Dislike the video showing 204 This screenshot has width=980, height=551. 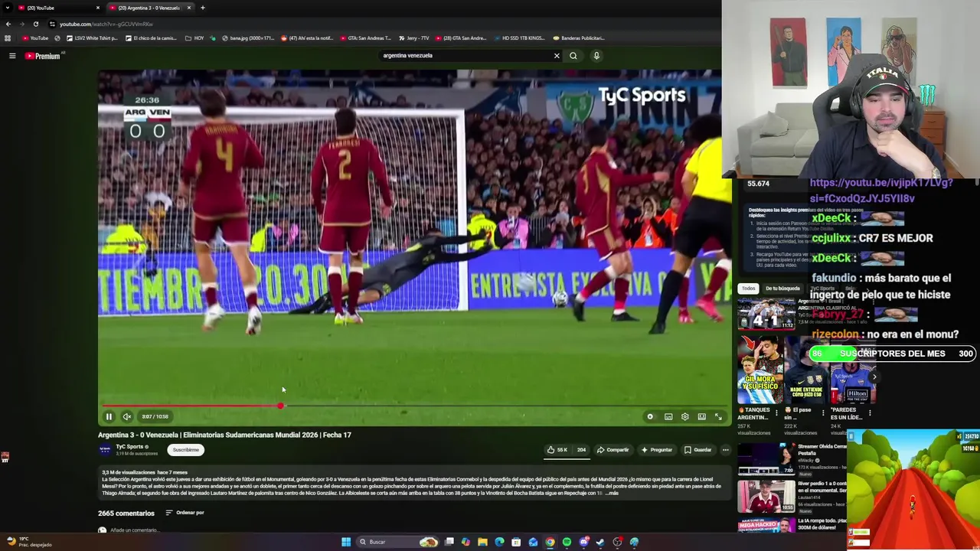tap(581, 450)
